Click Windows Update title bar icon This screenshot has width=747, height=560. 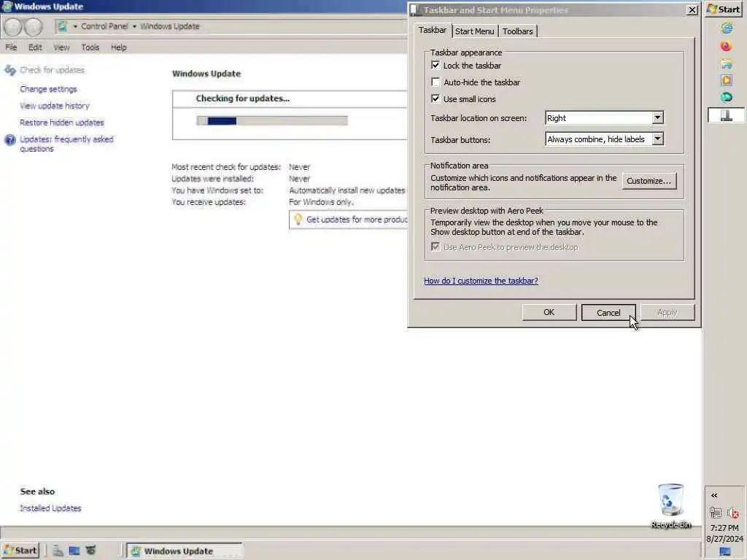7,7
